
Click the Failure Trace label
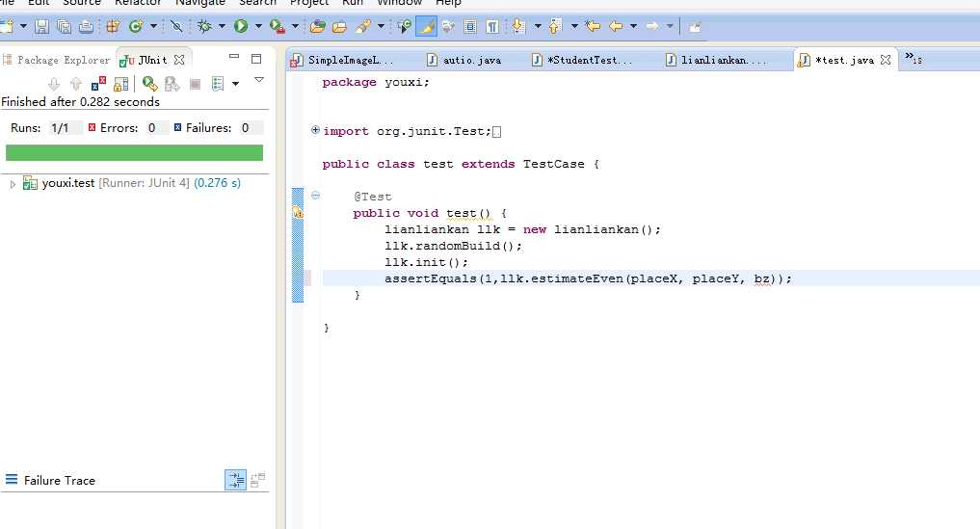(60, 480)
